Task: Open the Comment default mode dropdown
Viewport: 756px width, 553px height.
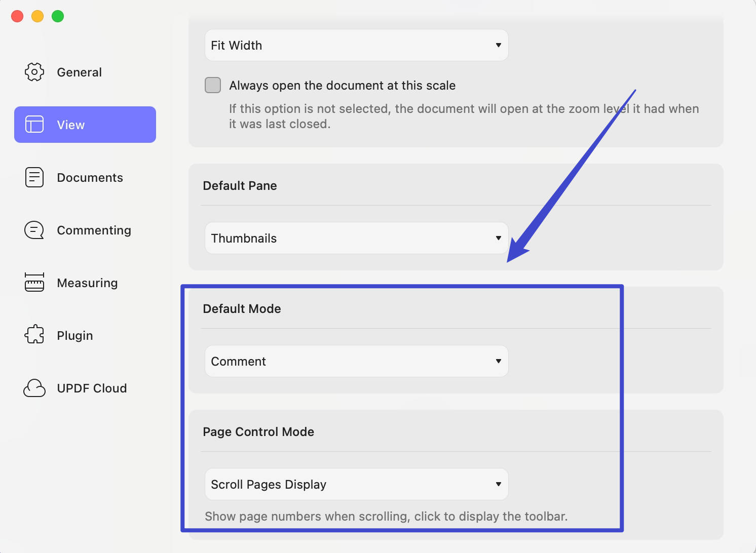Action: tap(356, 361)
